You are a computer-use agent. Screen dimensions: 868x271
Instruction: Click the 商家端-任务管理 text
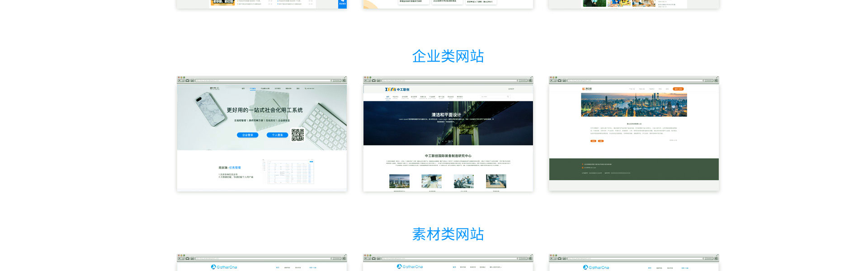click(x=230, y=168)
